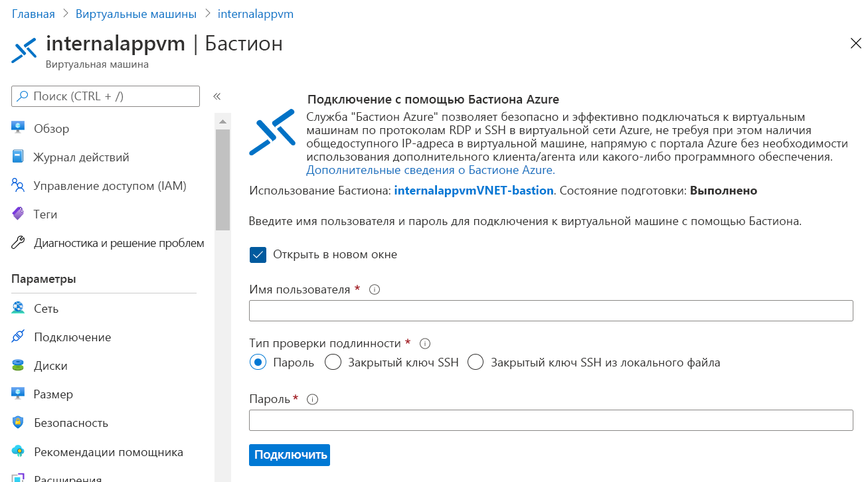Screen dimensions: 868x482
Task: Click the Журнал действий activity log icon
Action: (x=18, y=157)
